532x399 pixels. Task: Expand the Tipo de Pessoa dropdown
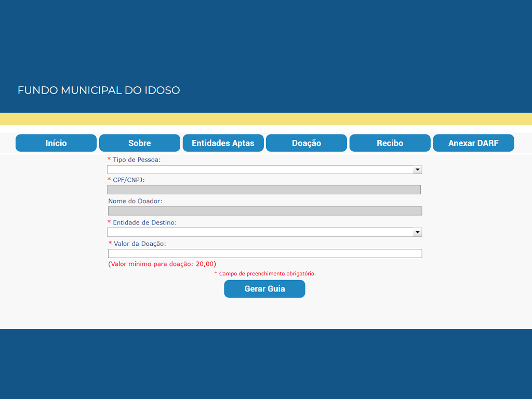264,169
